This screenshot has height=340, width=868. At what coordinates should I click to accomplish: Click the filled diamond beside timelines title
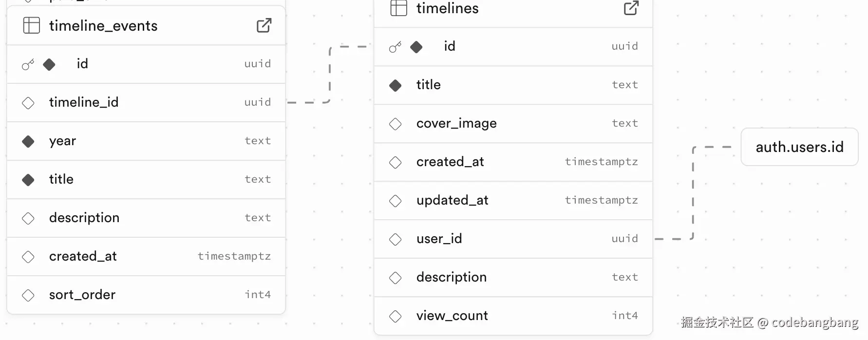(396, 85)
